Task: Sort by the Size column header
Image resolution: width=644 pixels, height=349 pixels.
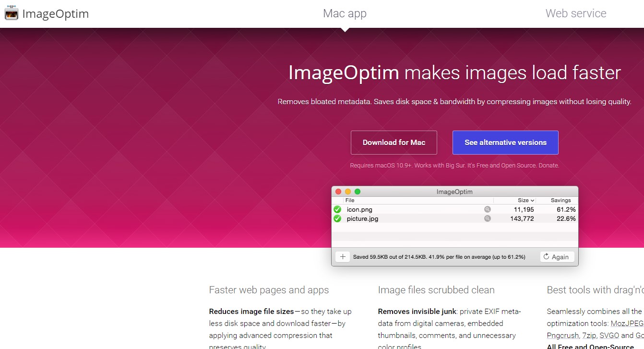Action: 523,200
